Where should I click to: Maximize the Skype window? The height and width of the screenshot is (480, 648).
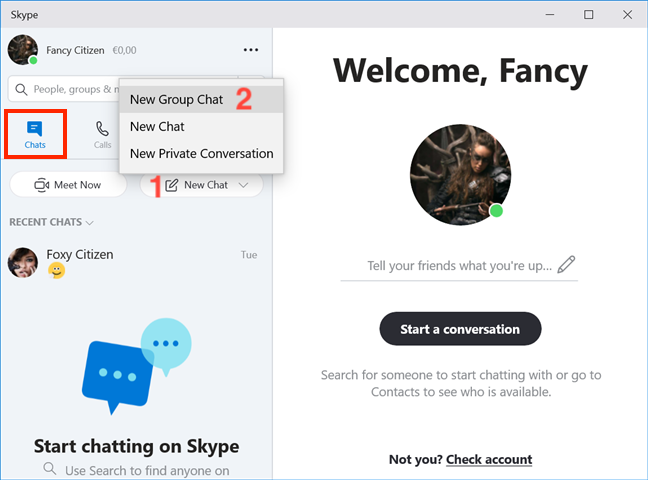588,14
